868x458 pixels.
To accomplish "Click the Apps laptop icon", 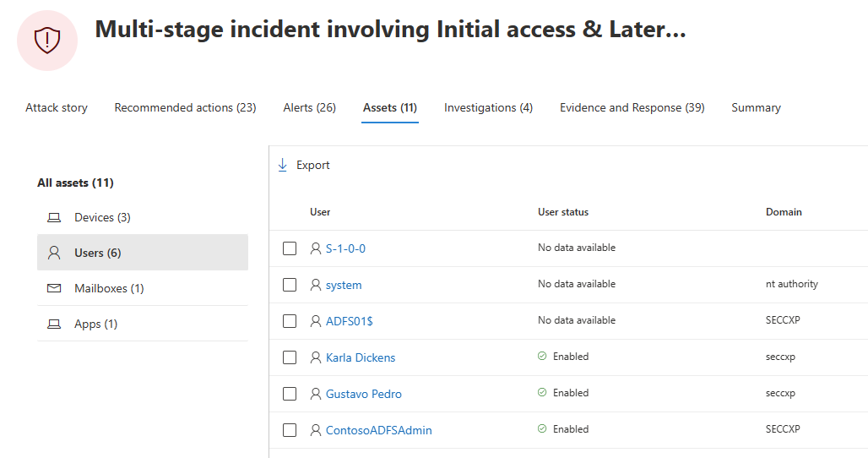I will pyautogui.click(x=54, y=324).
